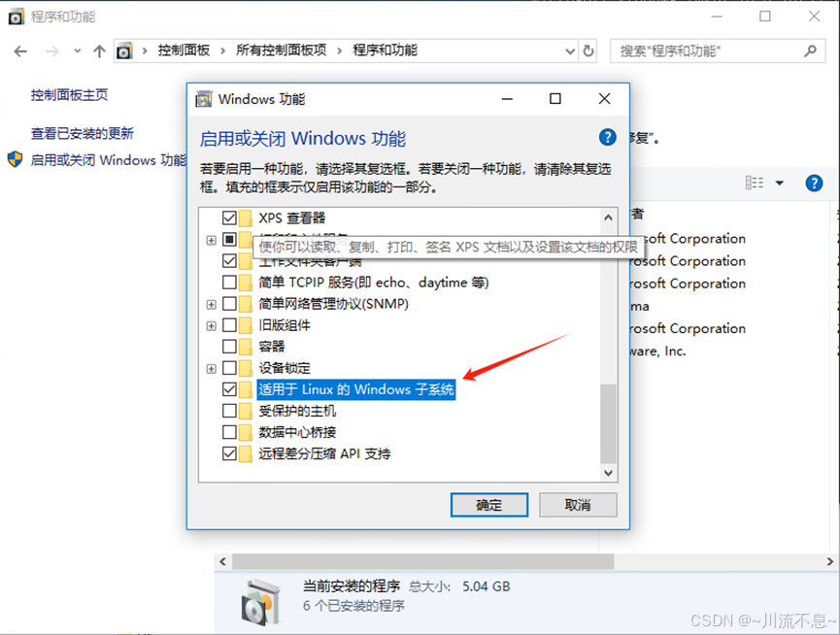Check the 受保护的主机 checkbox
This screenshot has width=840, height=635.
(229, 411)
